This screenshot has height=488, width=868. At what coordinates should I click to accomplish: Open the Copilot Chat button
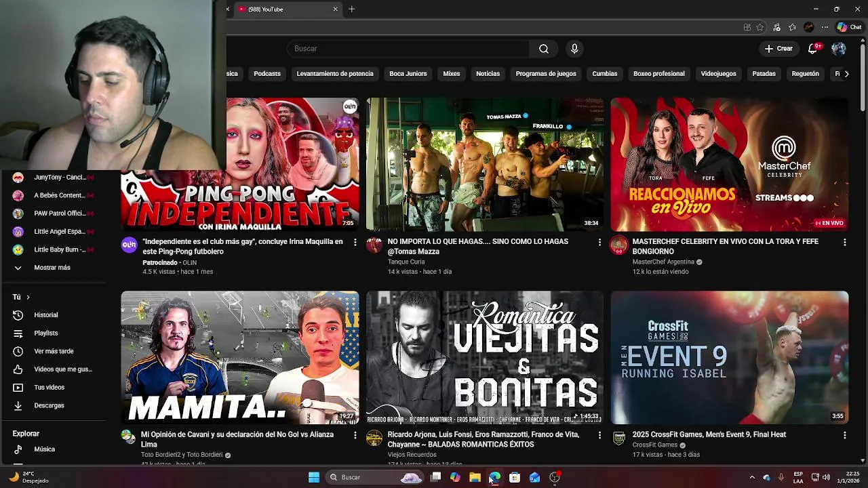(x=849, y=27)
